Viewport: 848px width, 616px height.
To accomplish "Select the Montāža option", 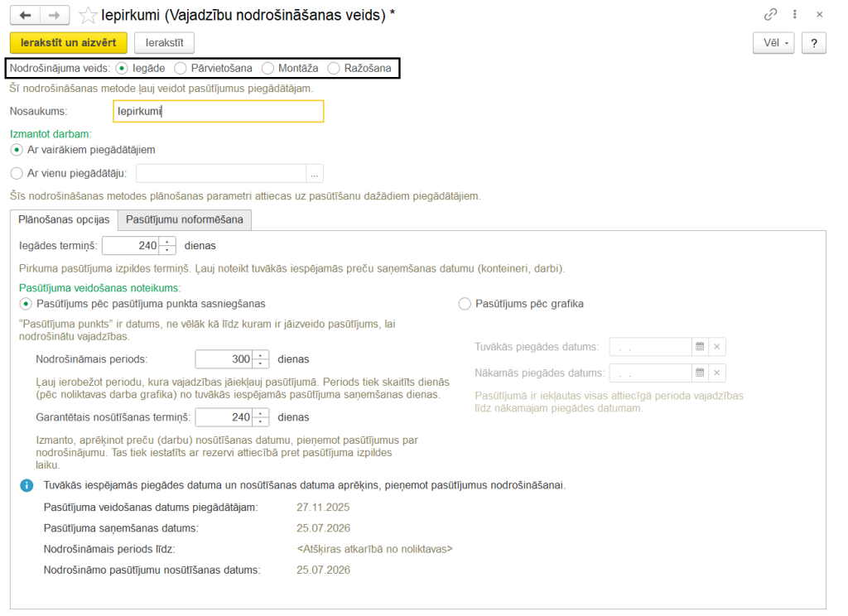I will point(267,69).
